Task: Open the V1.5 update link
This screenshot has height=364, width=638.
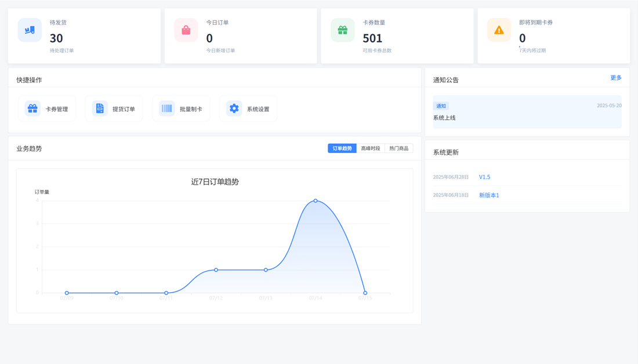Action: [484, 177]
